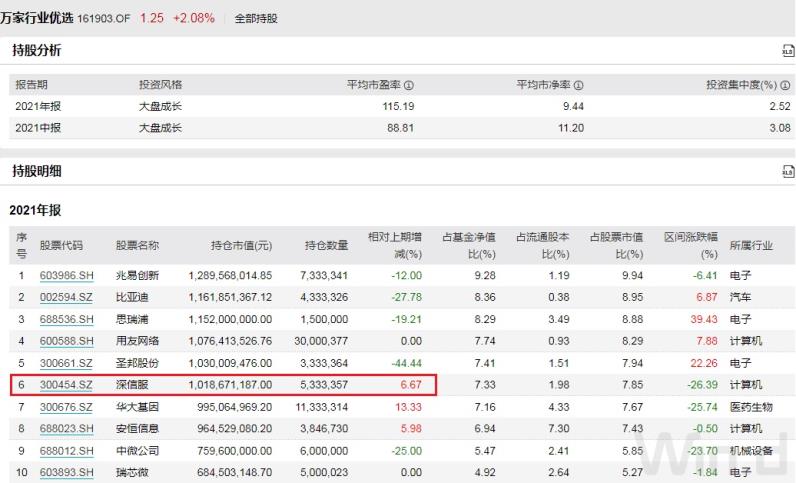
Task: Click the 39.43 price change value
Action: pos(704,319)
